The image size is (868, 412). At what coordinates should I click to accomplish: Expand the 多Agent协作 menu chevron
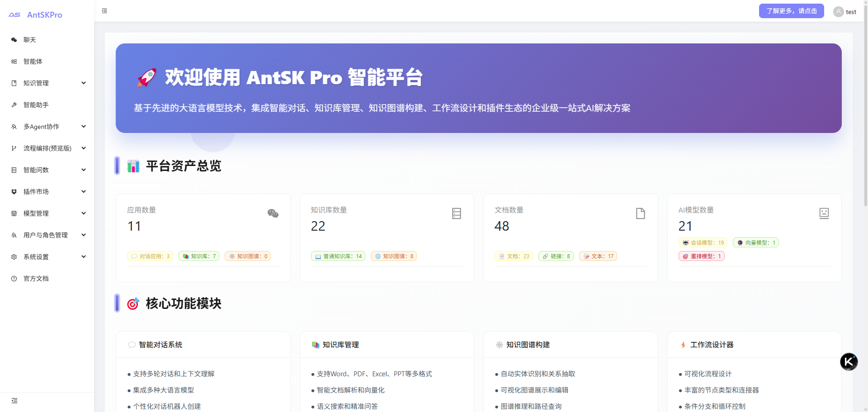[84, 127]
